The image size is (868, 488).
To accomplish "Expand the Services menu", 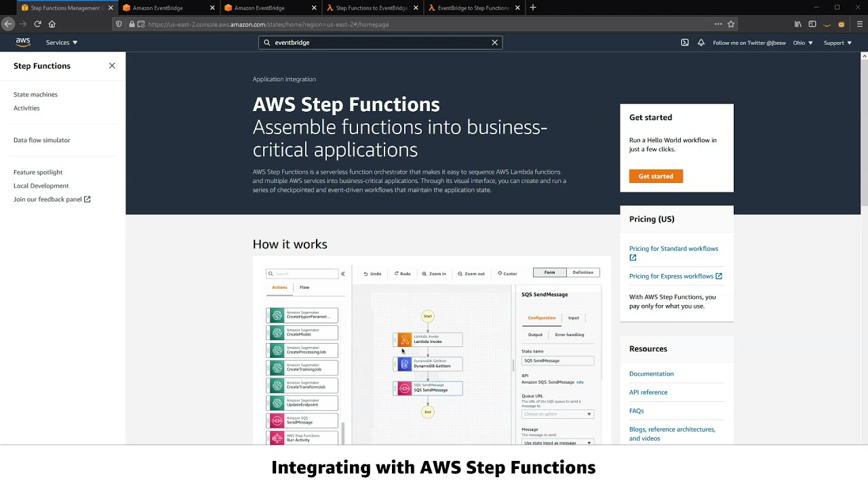I will tap(62, 43).
